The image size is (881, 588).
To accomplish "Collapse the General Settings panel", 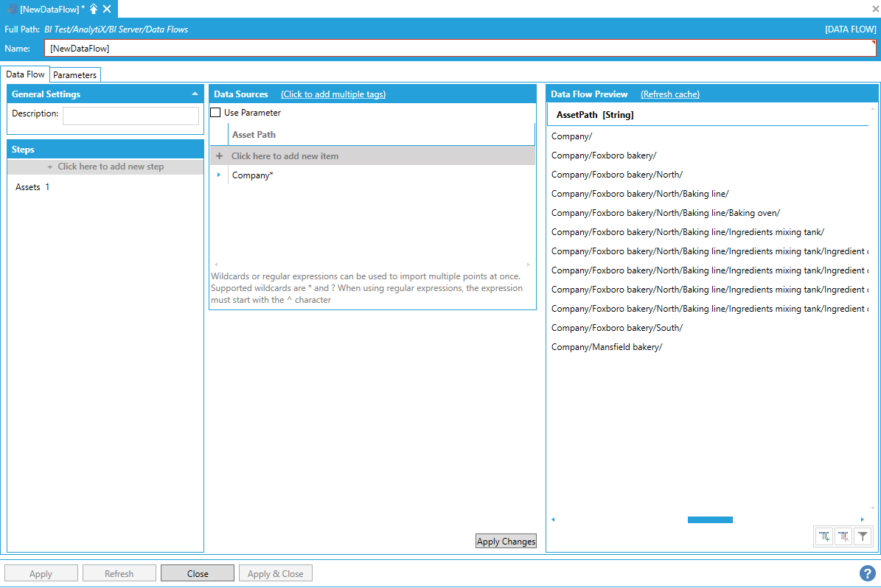I will tap(195, 94).
